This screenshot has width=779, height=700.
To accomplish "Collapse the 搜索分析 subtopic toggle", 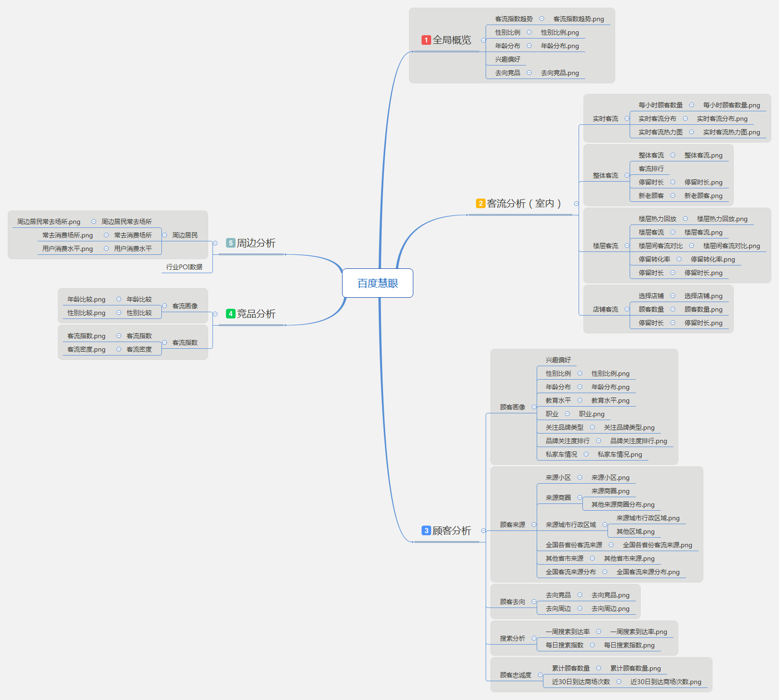I will click(534, 638).
